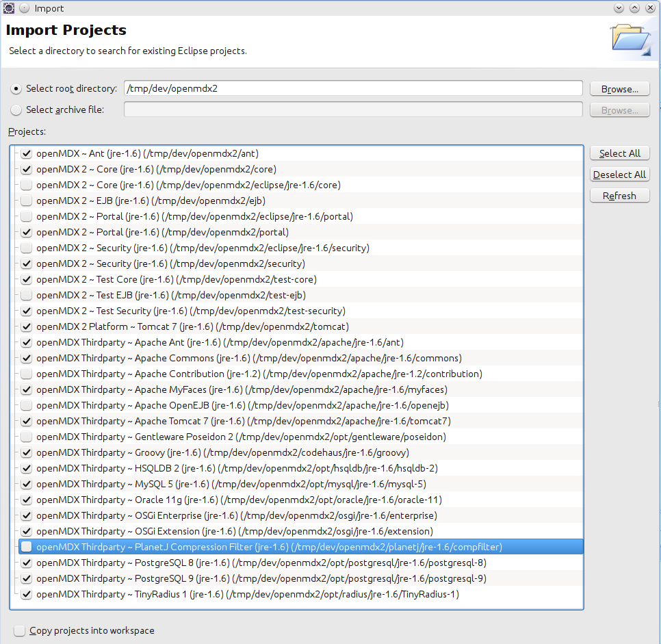
Task: Click the round button left of the Import title
Action: coord(24,8)
